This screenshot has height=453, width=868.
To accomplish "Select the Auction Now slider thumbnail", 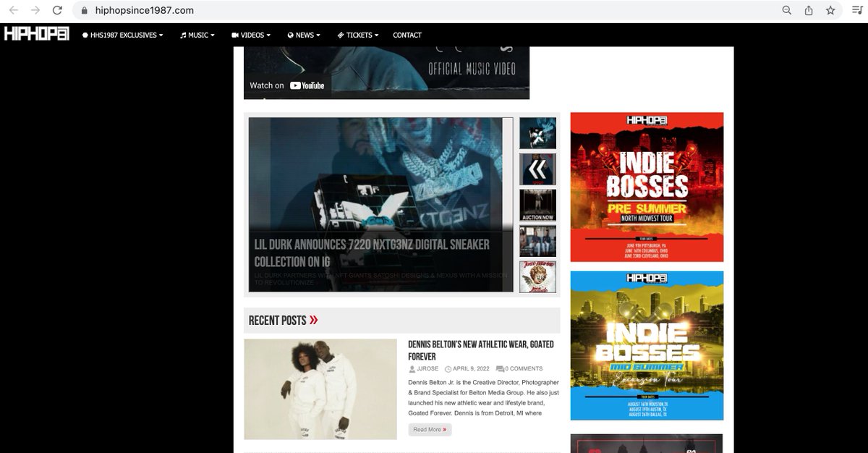I will click(537, 205).
